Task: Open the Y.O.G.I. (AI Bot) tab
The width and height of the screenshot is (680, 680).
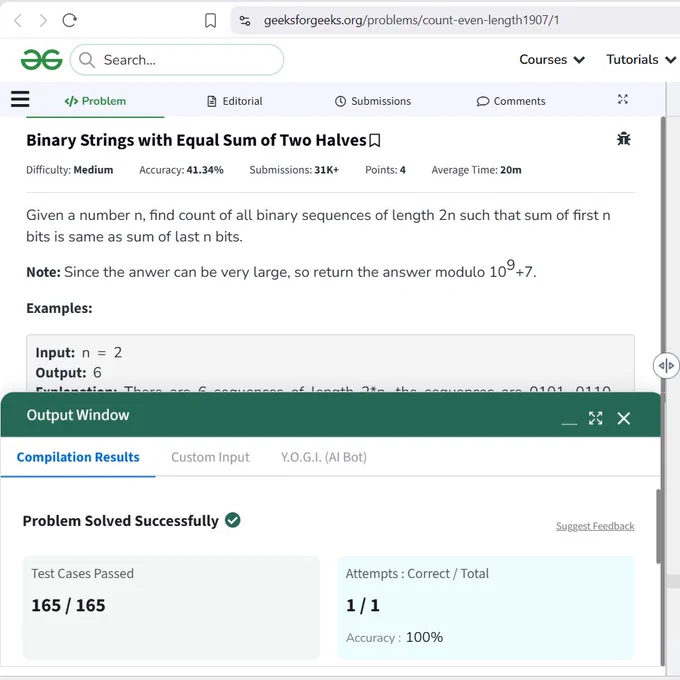Action: (324, 457)
